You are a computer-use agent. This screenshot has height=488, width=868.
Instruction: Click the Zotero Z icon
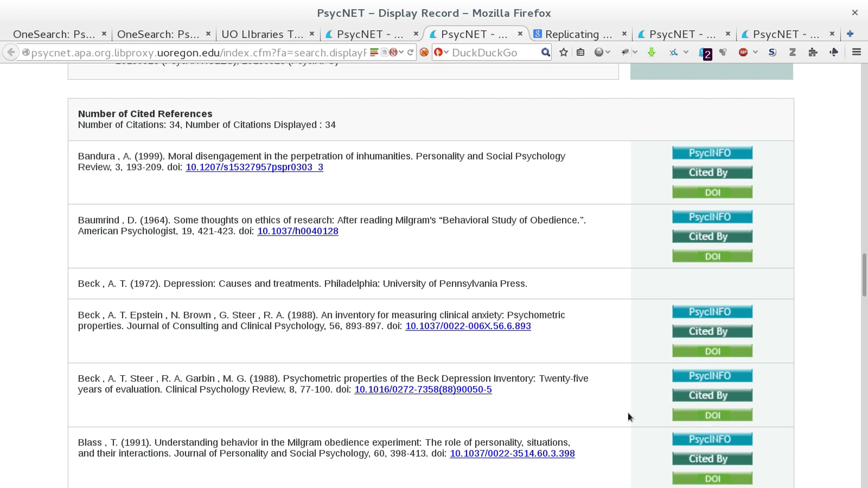(792, 52)
